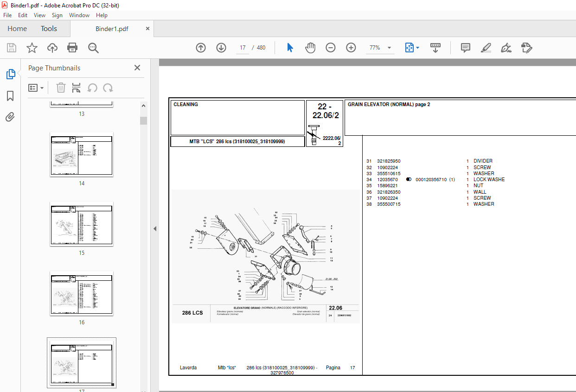Select page 17 thumbnail
Viewport: 576px width, 392px height.
pos(82,363)
